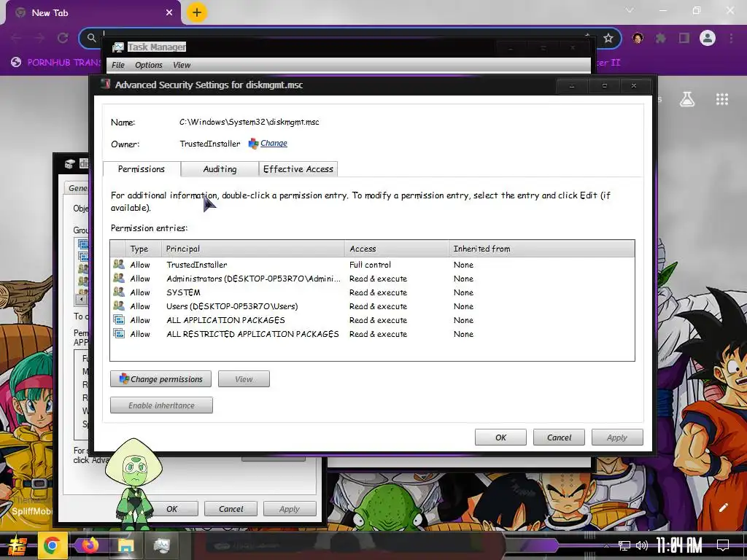Open the Options menu in Task Manager

149,65
